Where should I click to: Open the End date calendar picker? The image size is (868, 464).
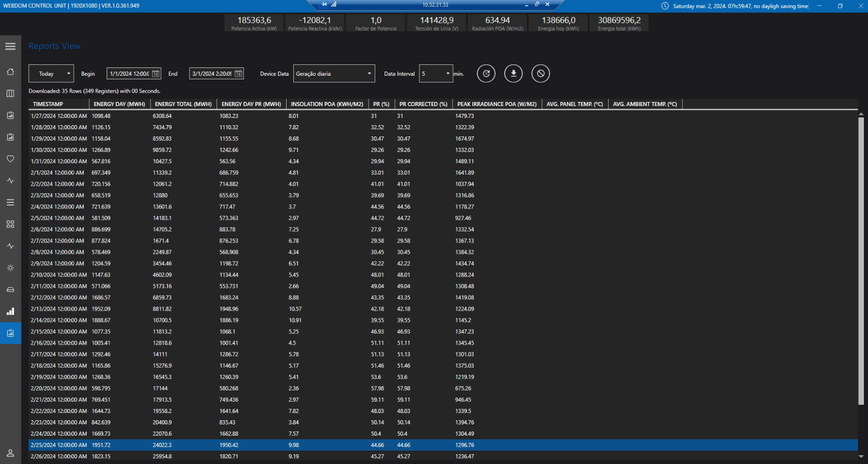click(238, 74)
